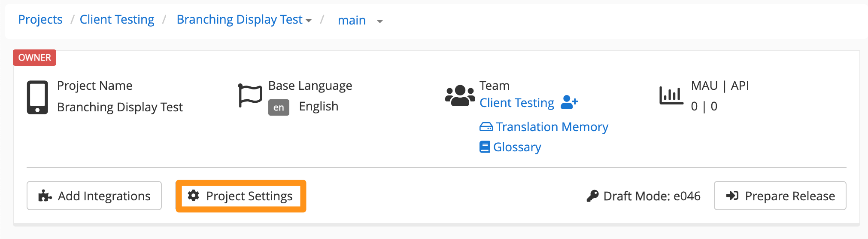The width and height of the screenshot is (868, 239).
Task: Click the MAU bar chart icon
Action: 671,95
